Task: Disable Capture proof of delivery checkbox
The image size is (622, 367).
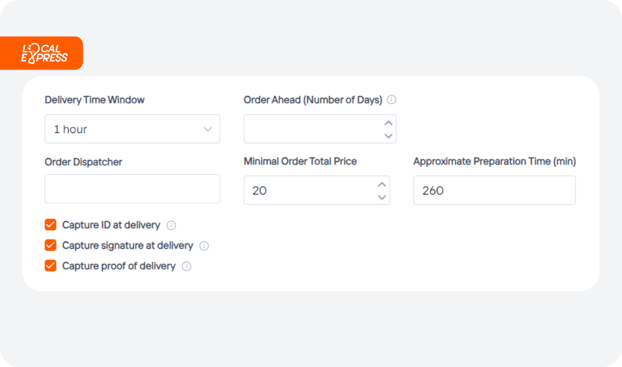Action: [50, 265]
